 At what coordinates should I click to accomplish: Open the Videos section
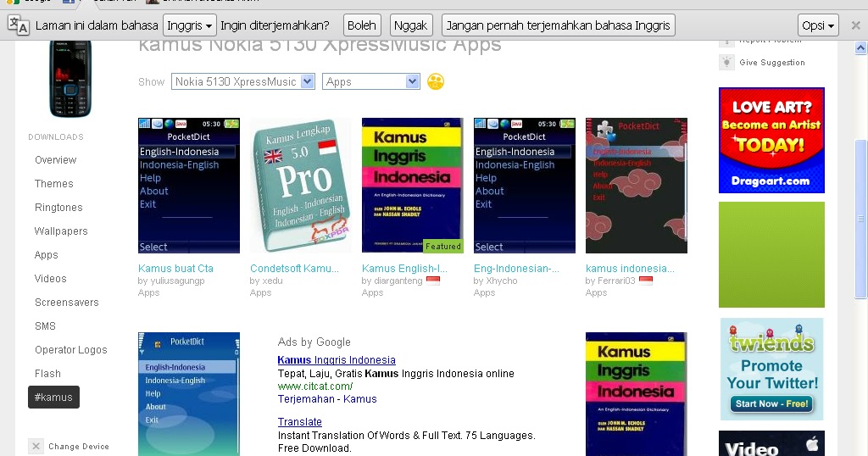click(50, 279)
